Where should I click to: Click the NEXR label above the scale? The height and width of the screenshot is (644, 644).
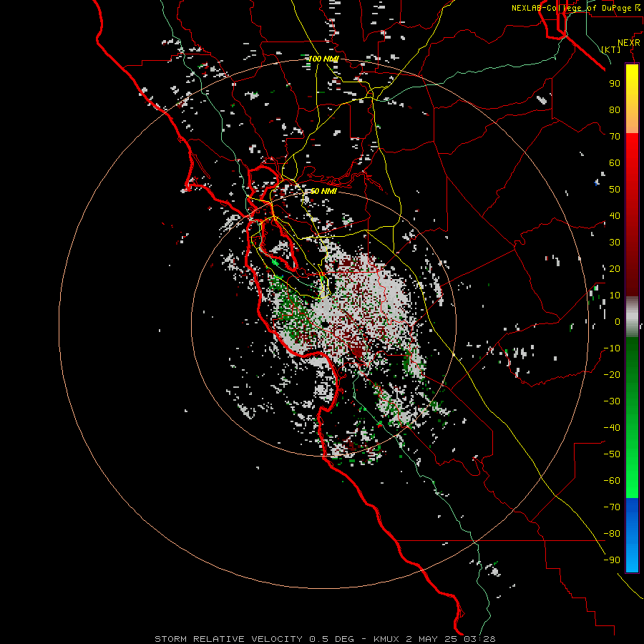[x=629, y=43]
